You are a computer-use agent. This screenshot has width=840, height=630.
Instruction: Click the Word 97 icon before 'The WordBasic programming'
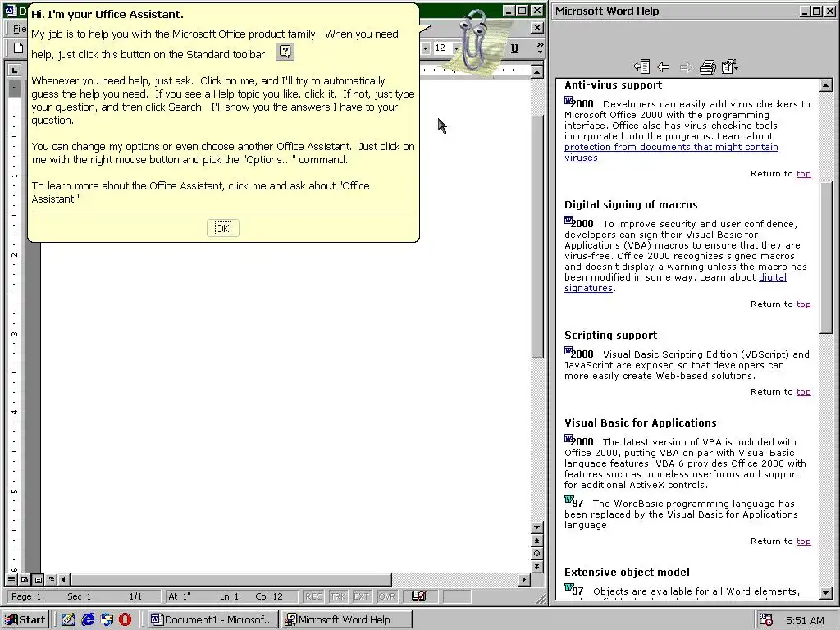tap(568, 500)
